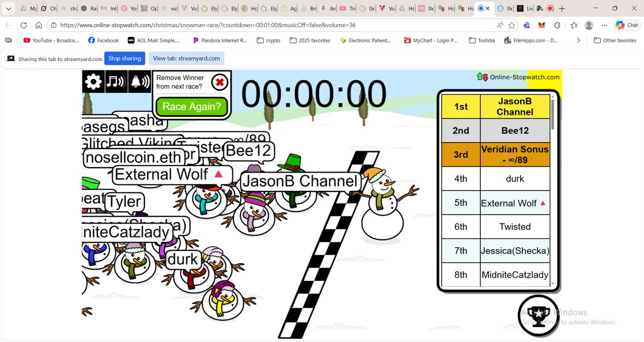Open the Online-Stopwatch.com logo link
The width and height of the screenshot is (644, 342).
(x=518, y=77)
